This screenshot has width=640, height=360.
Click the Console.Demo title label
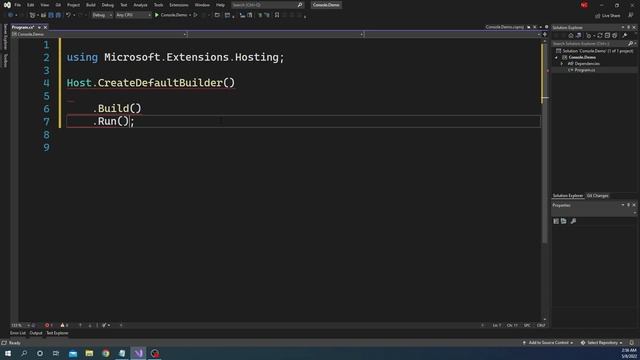pos(326,5)
